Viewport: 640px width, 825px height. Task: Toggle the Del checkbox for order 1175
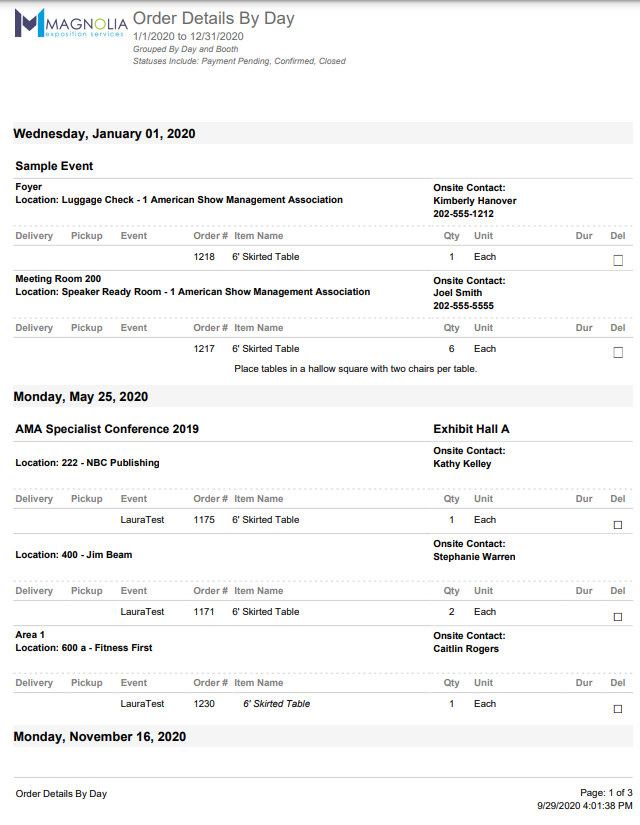pos(618,524)
